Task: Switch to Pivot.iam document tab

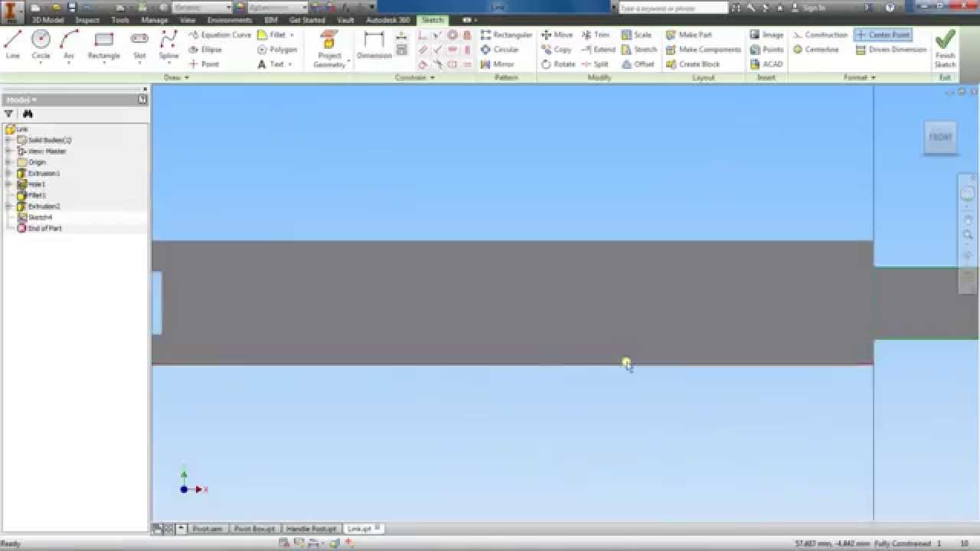Action: click(x=207, y=529)
